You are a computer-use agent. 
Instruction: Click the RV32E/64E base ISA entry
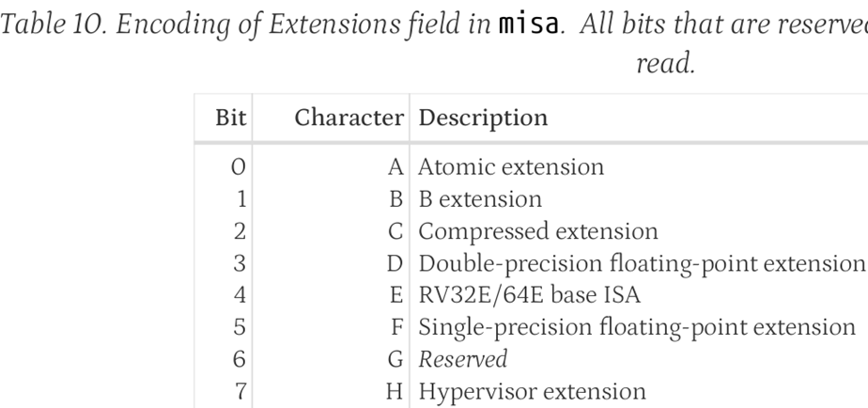click(x=529, y=295)
